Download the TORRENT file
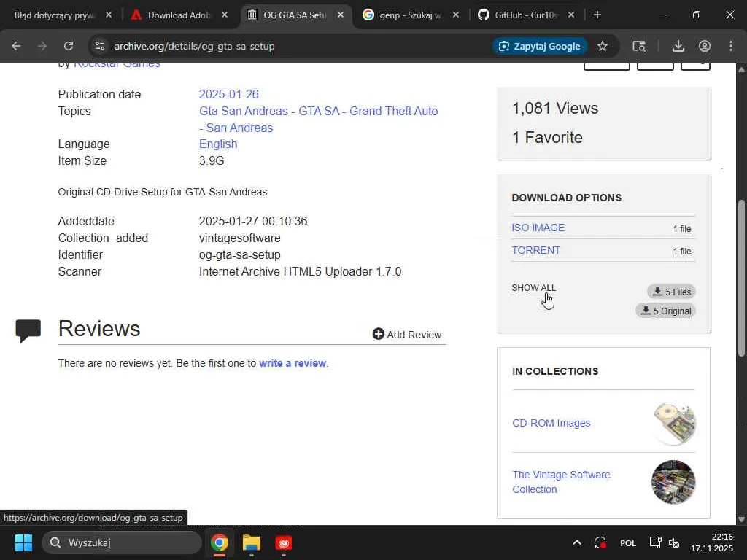Viewport: 747px width, 560px height. pos(535,251)
